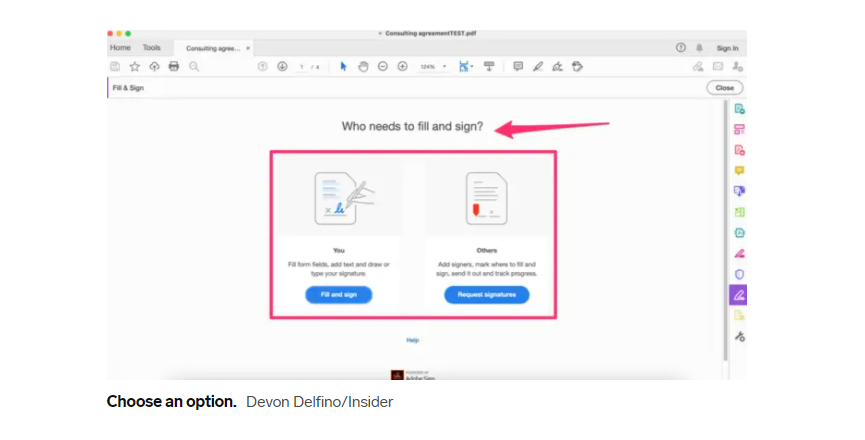The height and width of the screenshot is (440, 865).
Task: Select the Consulting agree... document tab
Action: click(x=213, y=49)
